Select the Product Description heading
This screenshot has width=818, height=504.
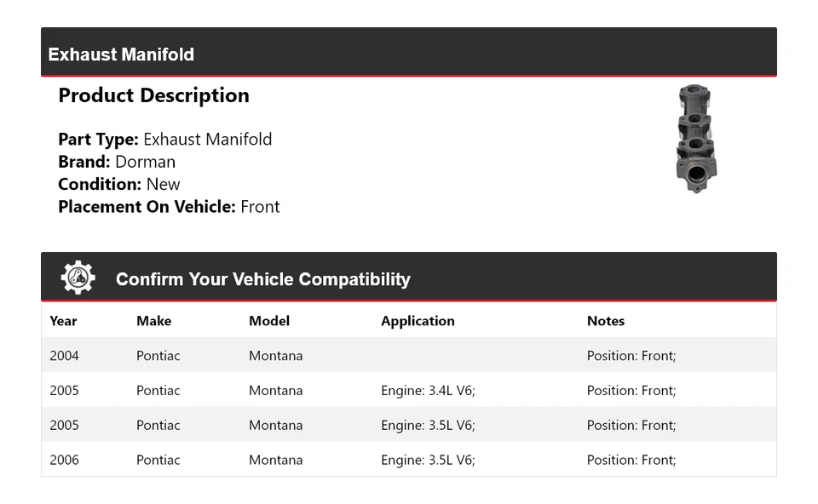point(153,95)
